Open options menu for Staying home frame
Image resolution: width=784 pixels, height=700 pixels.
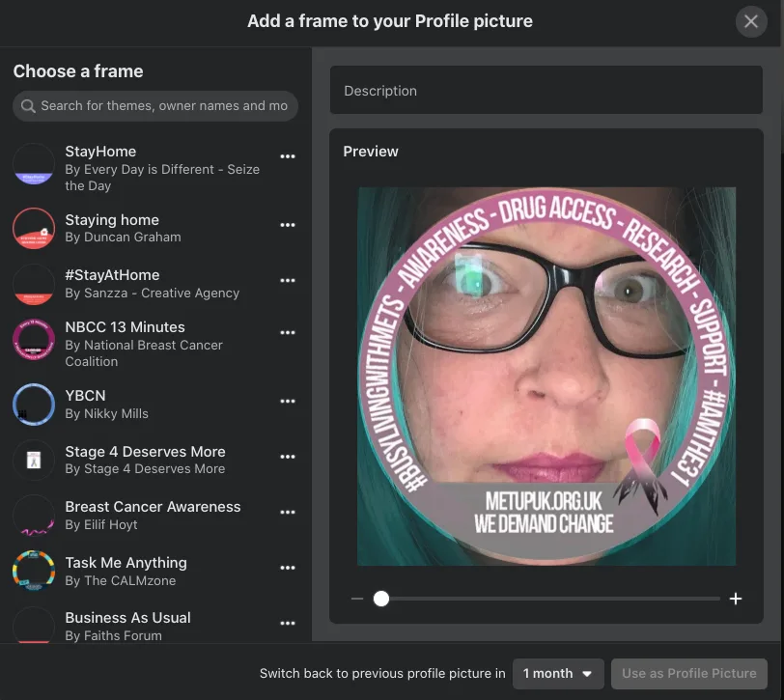(x=288, y=225)
